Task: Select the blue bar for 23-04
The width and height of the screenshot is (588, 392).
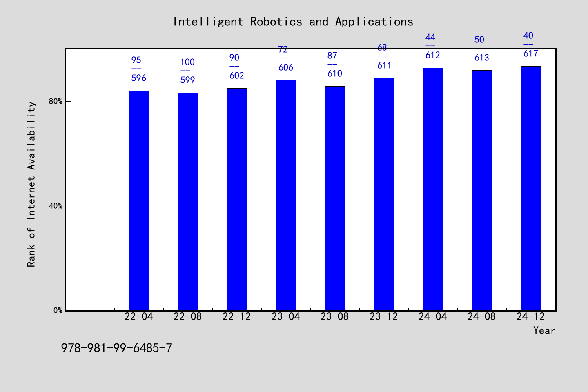Action: click(x=286, y=195)
